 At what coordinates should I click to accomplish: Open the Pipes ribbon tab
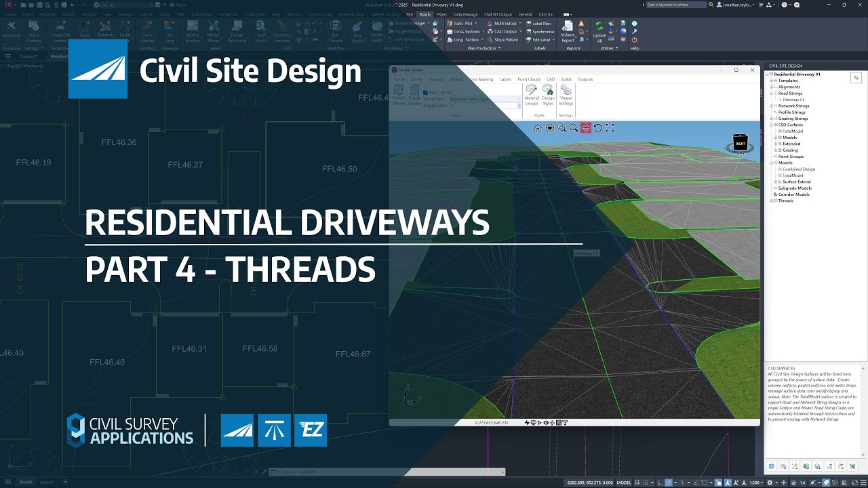click(441, 14)
